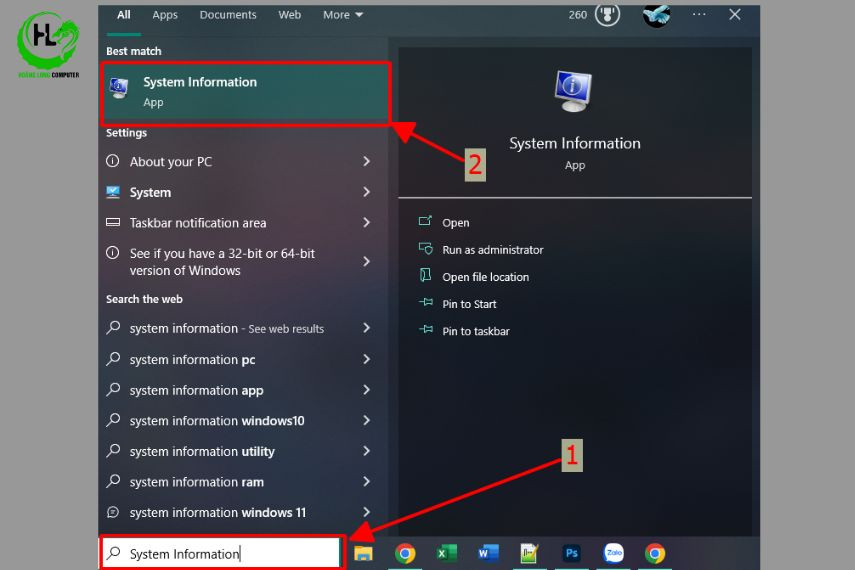
Task: Expand chevron for system information pc
Action: pyautogui.click(x=366, y=359)
